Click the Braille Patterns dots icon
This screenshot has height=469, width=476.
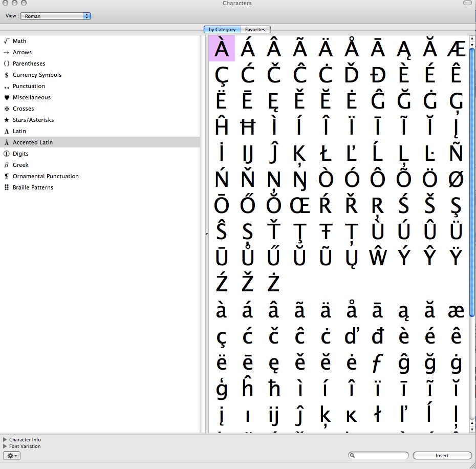click(x=7, y=187)
